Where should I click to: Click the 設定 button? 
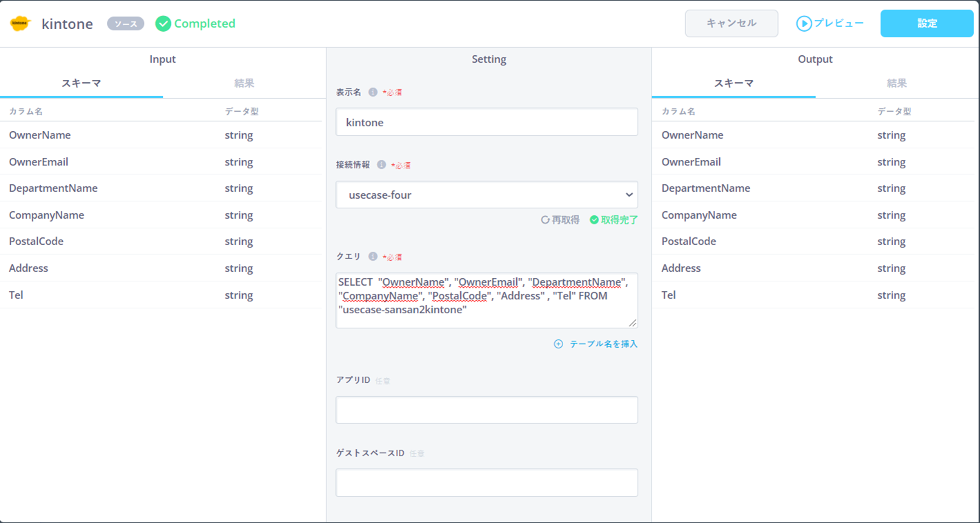click(x=927, y=23)
